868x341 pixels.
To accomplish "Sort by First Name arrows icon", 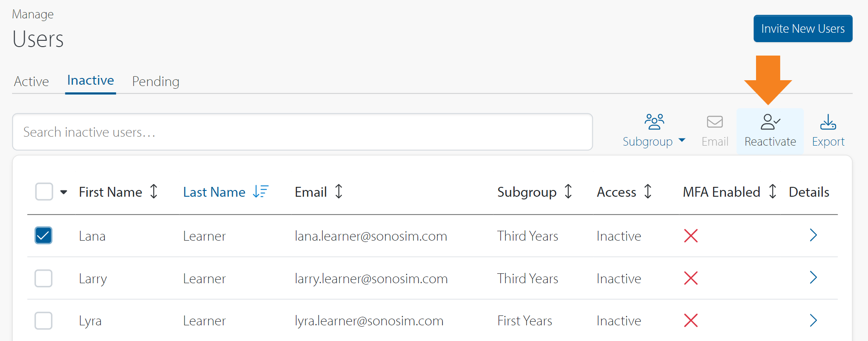I will [x=154, y=191].
